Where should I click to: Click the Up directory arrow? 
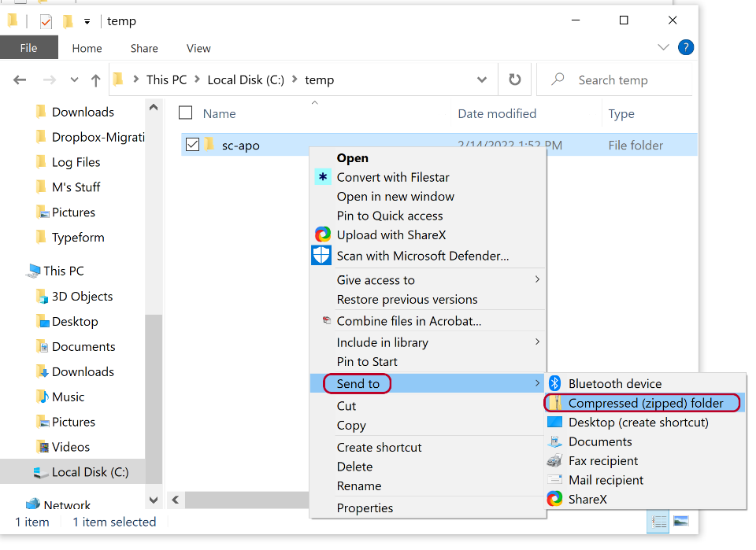pos(96,80)
